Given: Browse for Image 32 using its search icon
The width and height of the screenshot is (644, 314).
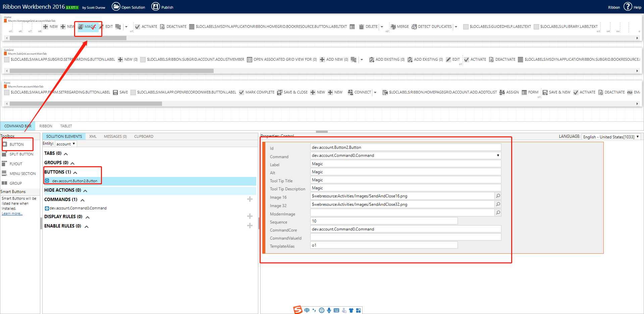Looking at the screenshot, I should point(498,204).
